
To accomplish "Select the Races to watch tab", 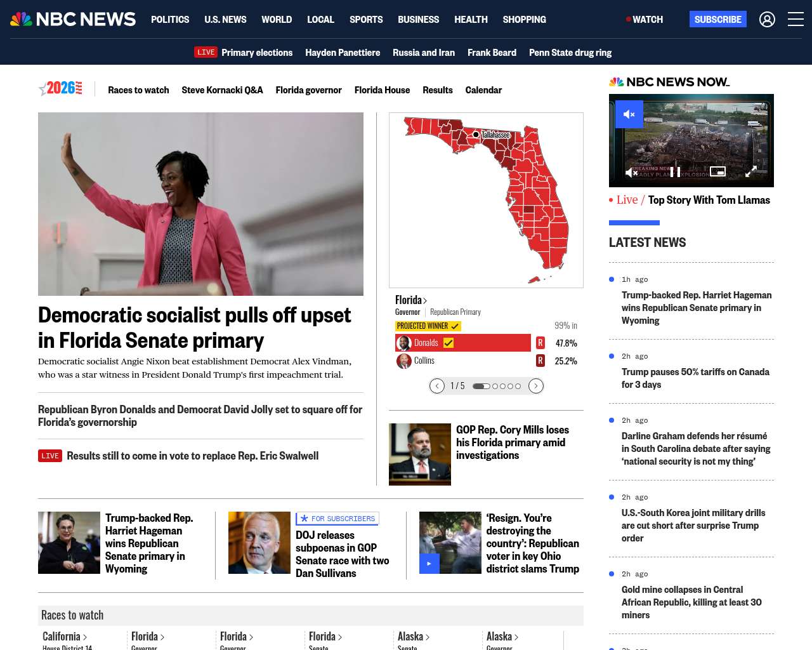I will (138, 90).
